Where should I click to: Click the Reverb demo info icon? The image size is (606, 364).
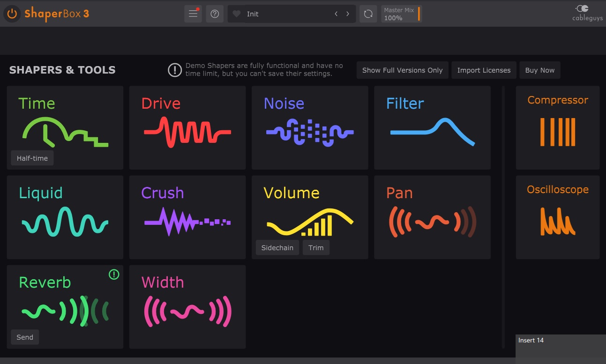(x=114, y=275)
